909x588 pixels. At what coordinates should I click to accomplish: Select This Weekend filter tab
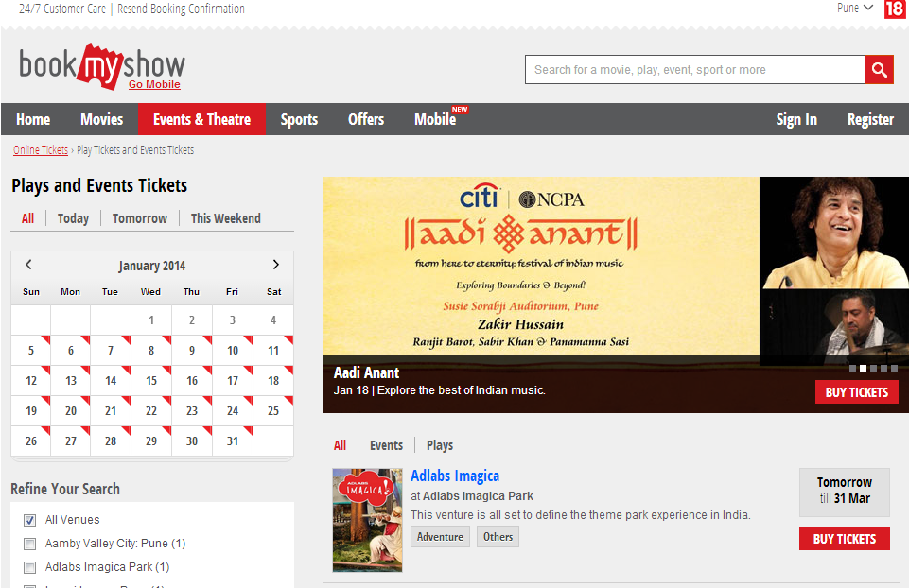coord(225,218)
